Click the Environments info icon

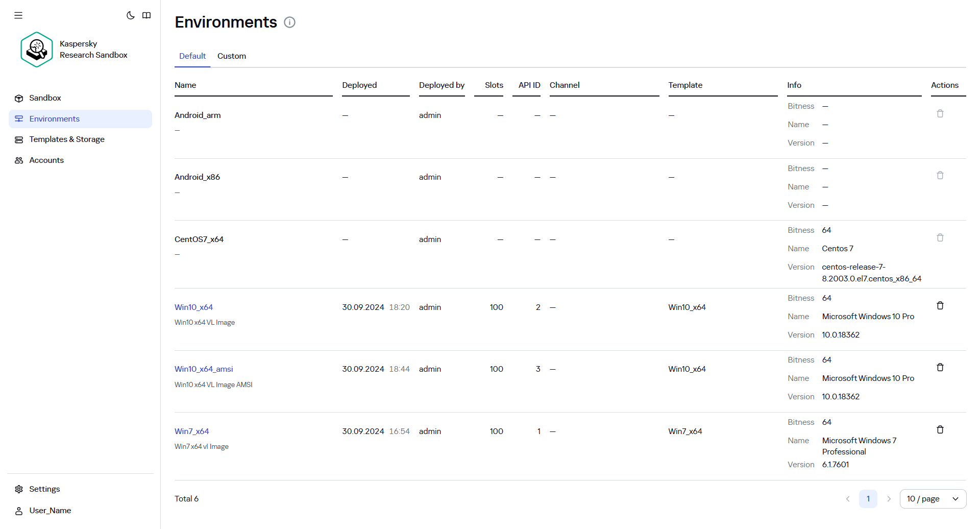(x=289, y=22)
